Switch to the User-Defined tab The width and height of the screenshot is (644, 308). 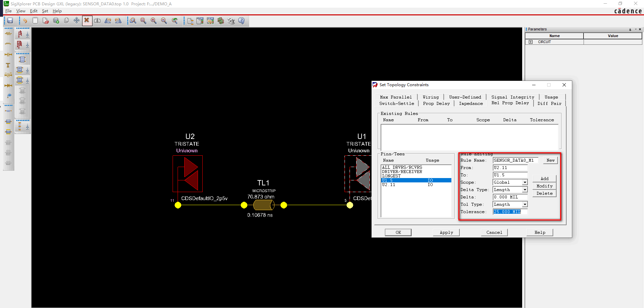pos(465,97)
